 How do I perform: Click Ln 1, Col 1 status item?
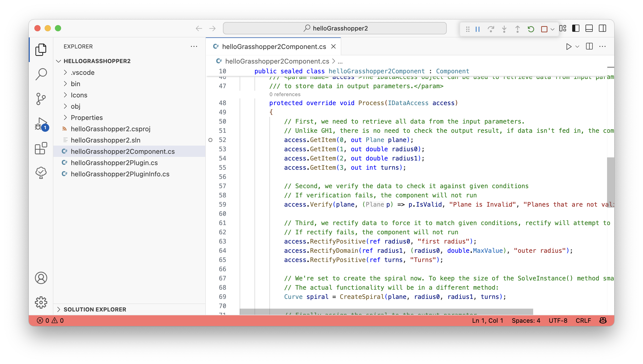pyautogui.click(x=488, y=320)
